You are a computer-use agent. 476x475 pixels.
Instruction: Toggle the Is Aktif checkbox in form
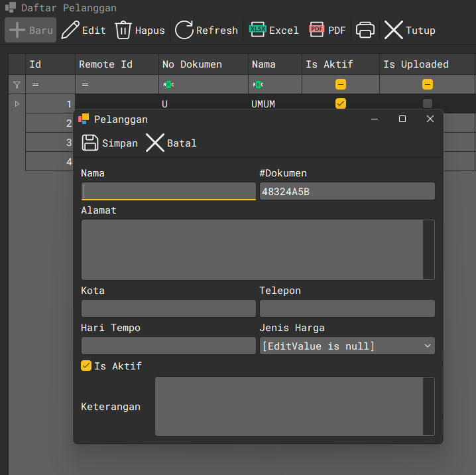86,366
